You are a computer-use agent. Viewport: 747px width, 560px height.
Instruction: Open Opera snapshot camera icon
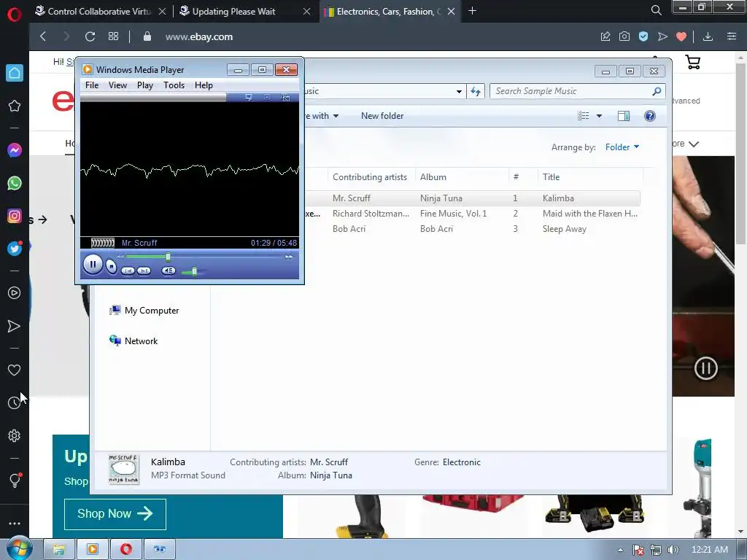click(624, 36)
